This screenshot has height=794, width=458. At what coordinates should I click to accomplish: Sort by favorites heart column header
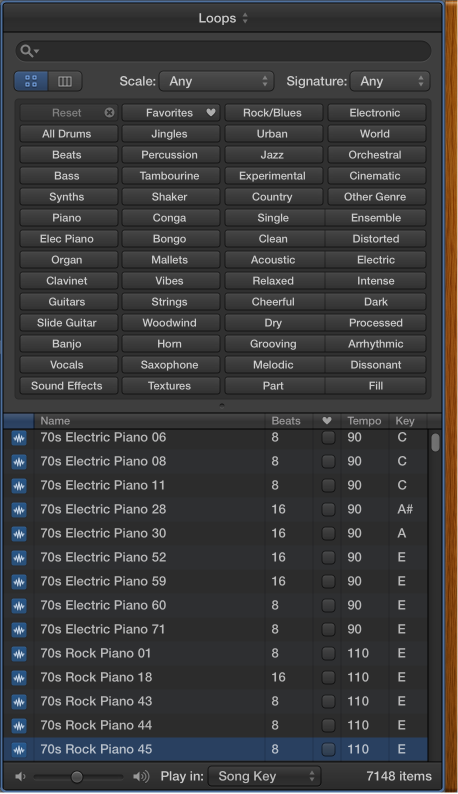point(327,421)
